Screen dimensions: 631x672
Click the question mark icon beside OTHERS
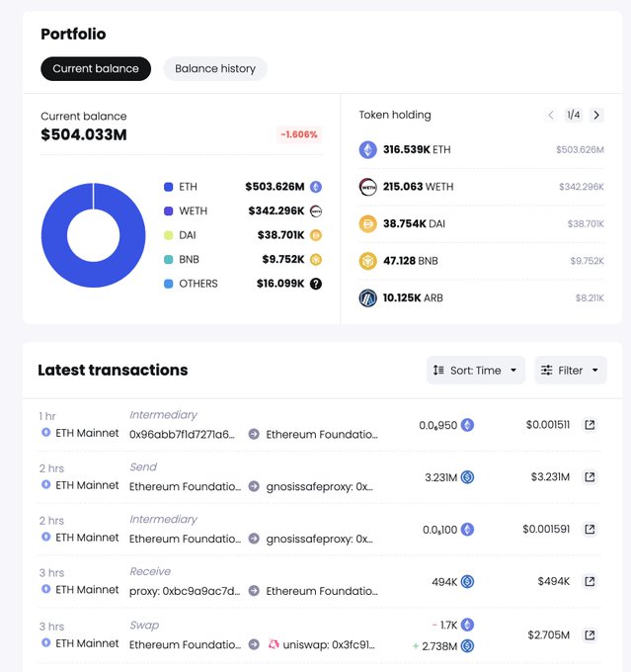pyautogui.click(x=316, y=284)
